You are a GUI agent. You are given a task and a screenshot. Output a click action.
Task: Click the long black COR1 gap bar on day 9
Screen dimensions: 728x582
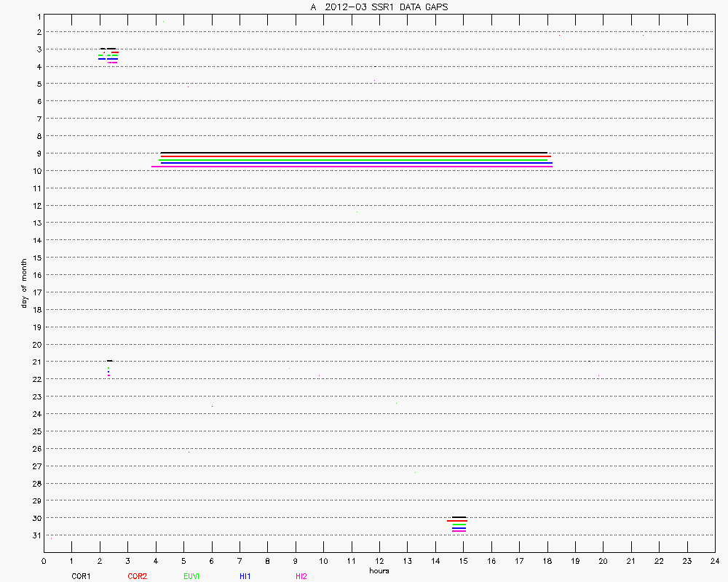(353, 153)
